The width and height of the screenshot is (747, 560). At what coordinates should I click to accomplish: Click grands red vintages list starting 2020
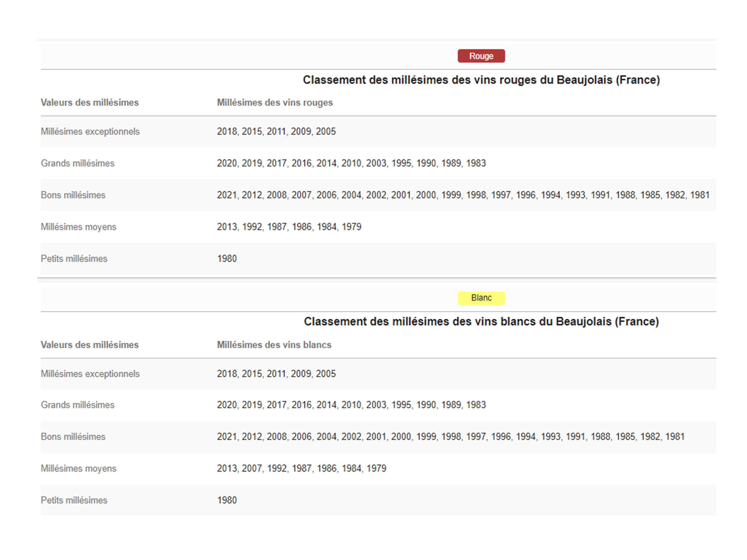point(351,163)
